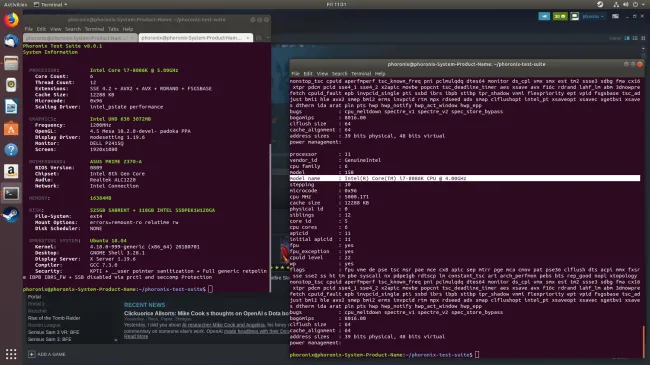Open Edit menu in left terminal window
650x365 pixels.
41,29
